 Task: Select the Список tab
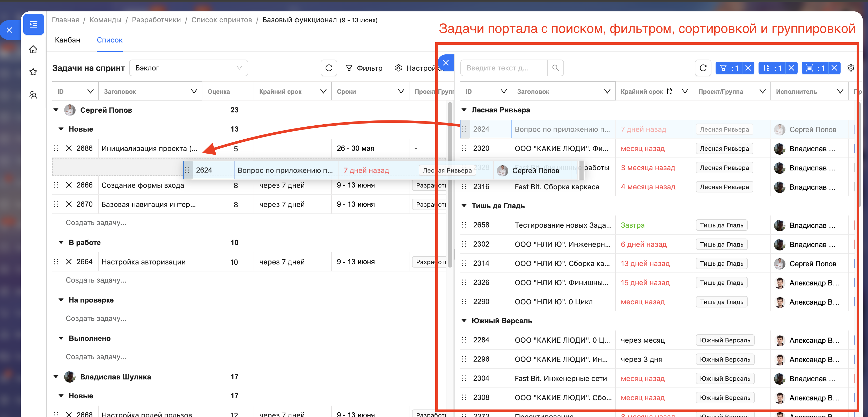pyautogui.click(x=109, y=40)
